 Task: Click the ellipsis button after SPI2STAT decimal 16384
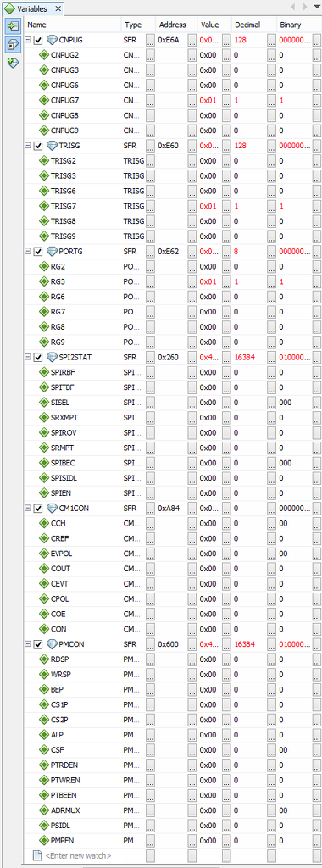(272, 357)
